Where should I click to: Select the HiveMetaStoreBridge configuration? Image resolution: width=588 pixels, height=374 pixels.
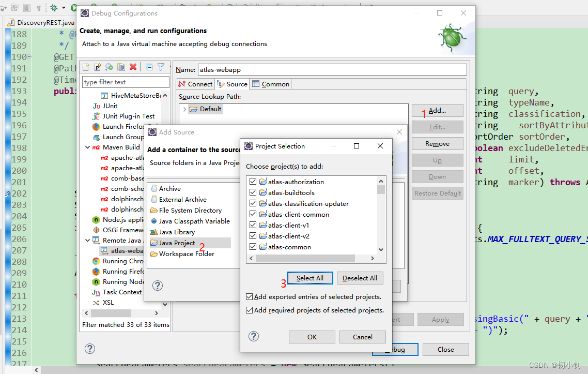(x=131, y=95)
